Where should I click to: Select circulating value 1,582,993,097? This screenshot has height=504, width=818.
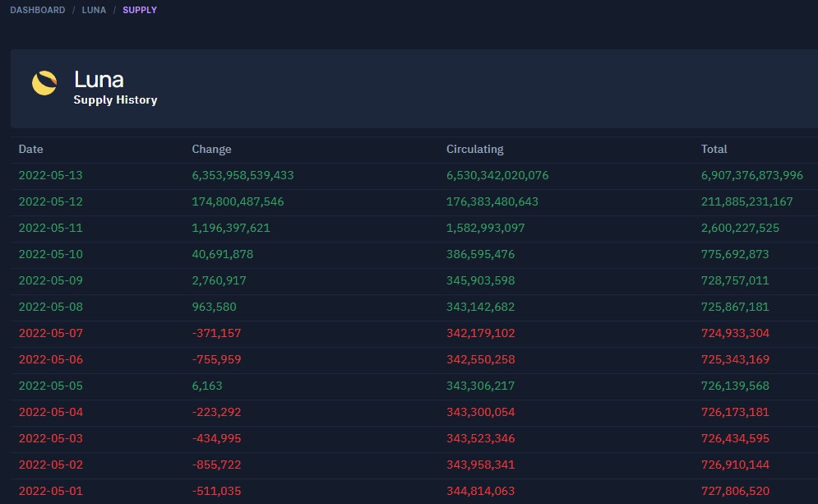[x=485, y=228]
